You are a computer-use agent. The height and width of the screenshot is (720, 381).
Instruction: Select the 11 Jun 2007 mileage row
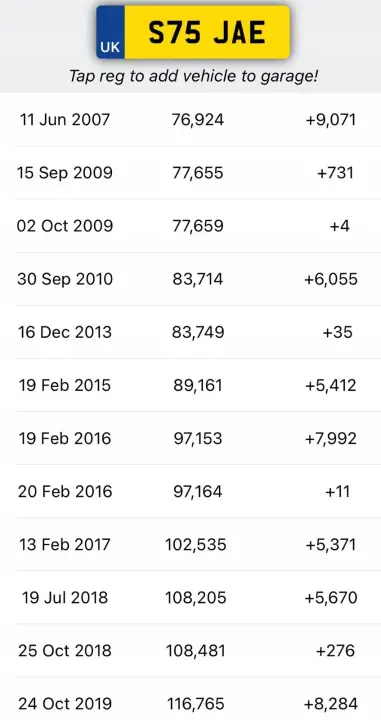190,120
